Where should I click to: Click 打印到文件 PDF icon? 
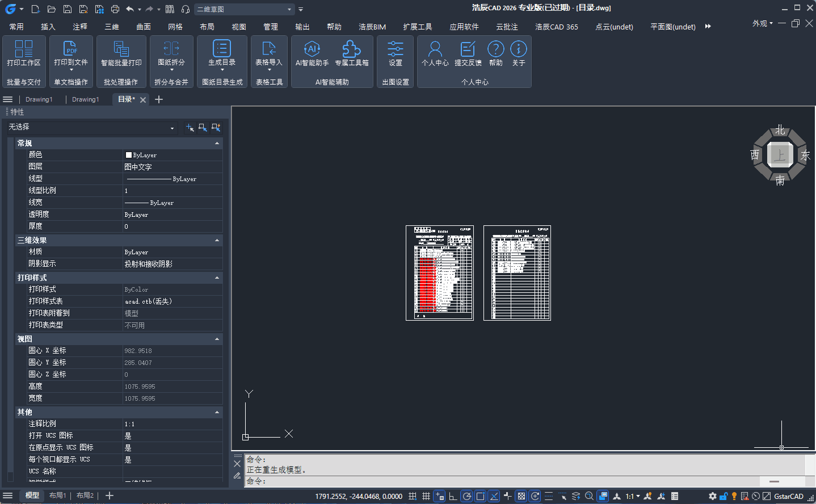70,49
